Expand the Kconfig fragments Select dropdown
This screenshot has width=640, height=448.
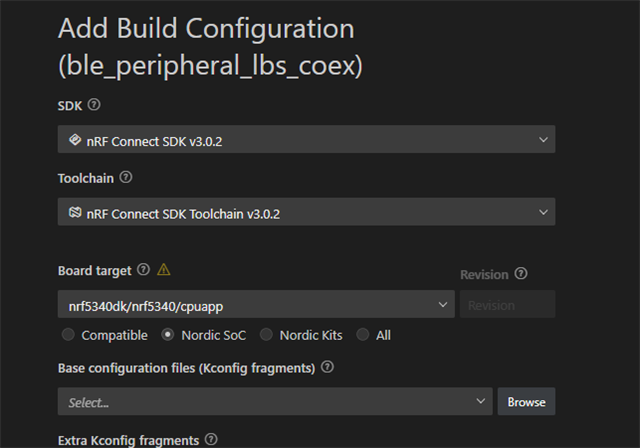(x=274, y=401)
